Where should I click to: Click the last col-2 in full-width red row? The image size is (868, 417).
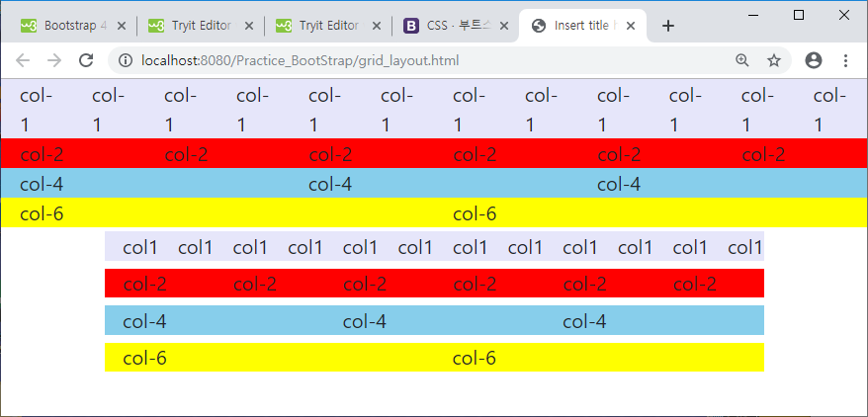tap(764, 154)
